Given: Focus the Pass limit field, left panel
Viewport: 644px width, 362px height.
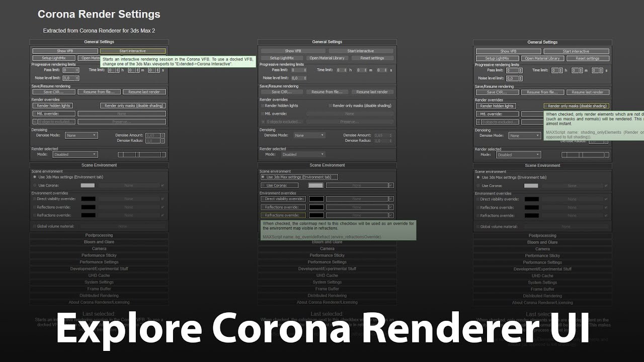Looking at the screenshot, I should click(69, 70).
